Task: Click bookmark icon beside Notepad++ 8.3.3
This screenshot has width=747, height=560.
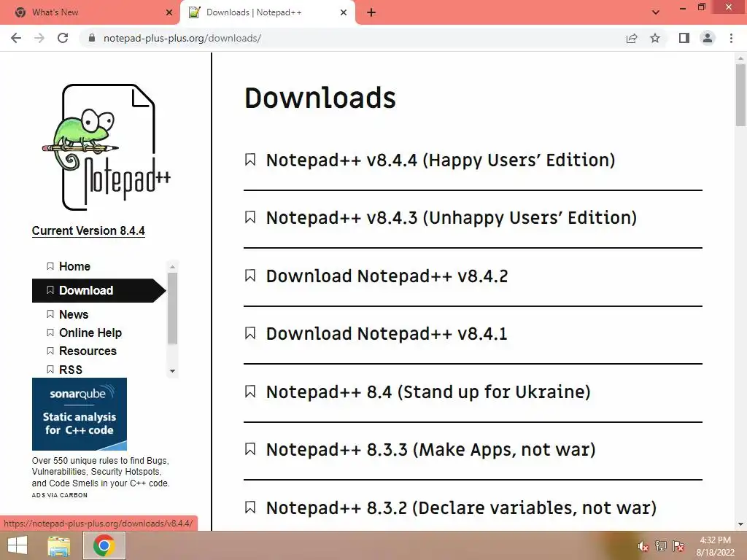Action: pos(250,449)
